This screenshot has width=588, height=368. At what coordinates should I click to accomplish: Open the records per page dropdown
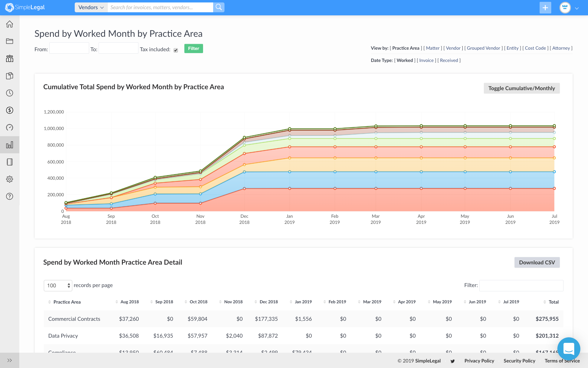point(58,286)
